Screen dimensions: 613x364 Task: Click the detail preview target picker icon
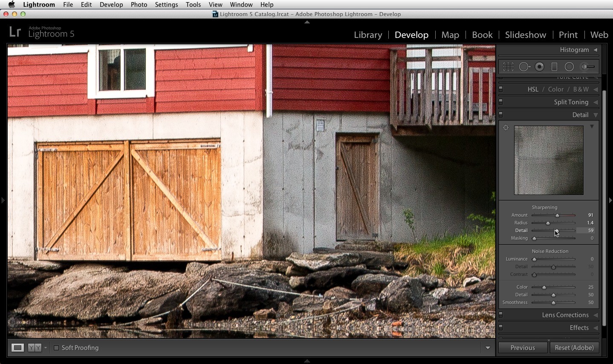click(x=506, y=127)
